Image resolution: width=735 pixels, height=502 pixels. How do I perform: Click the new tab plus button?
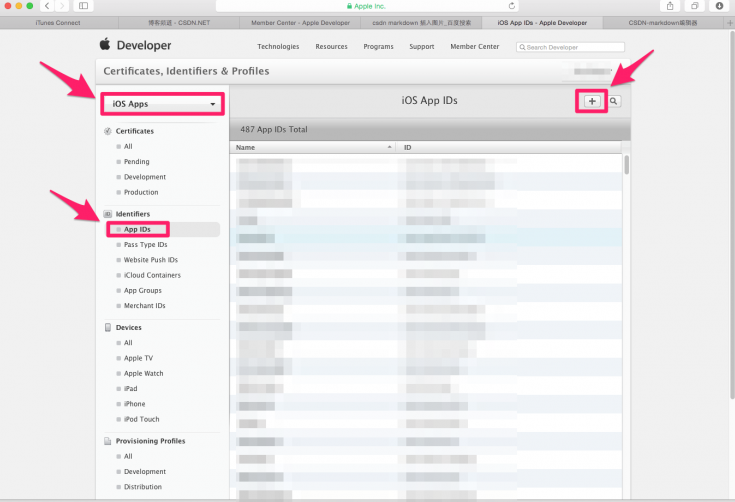pos(729,22)
